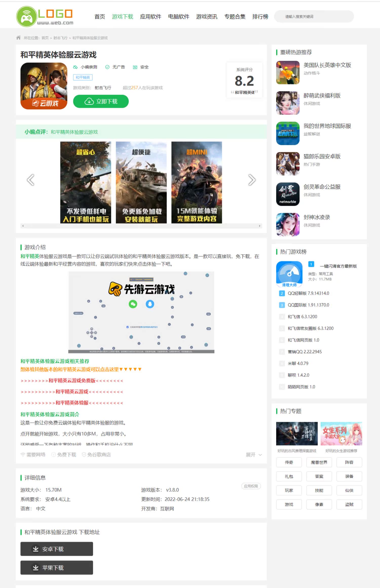Click the QQ login icon in the 先游云游戏 image
380x588 pixels.
[150, 304]
